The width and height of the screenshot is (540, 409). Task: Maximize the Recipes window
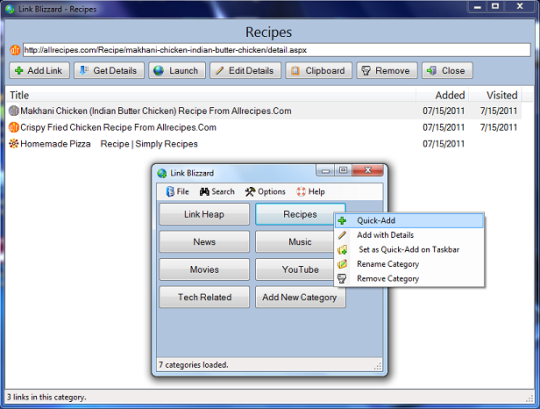point(495,6)
